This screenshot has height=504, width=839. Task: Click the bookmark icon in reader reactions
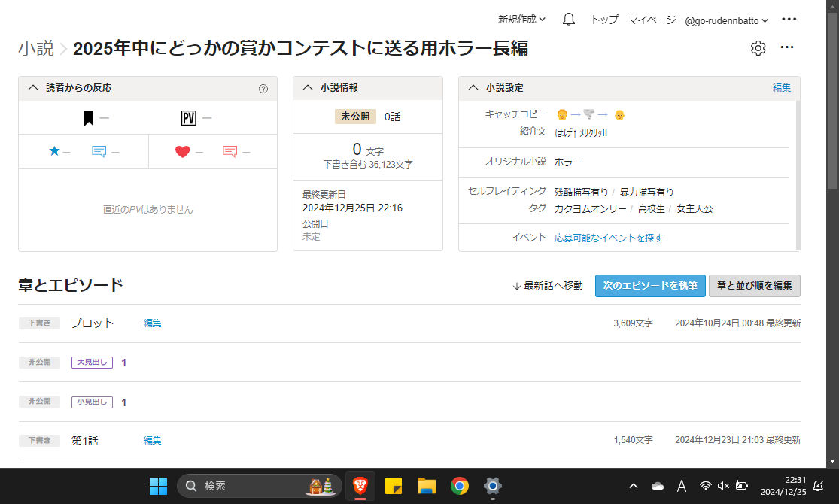click(x=89, y=118)
